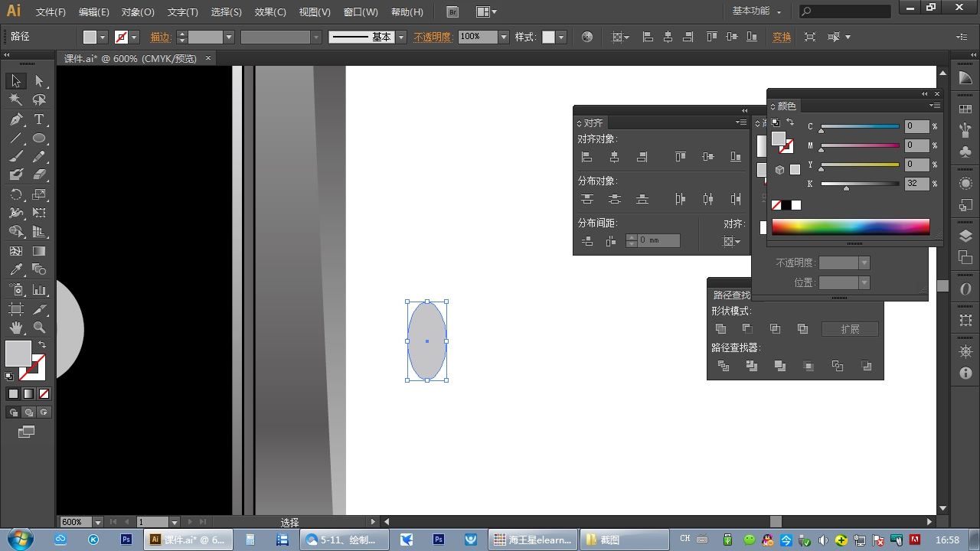Select the Gradient tool
The image size is (980, 551).
(x=39, y=251)
